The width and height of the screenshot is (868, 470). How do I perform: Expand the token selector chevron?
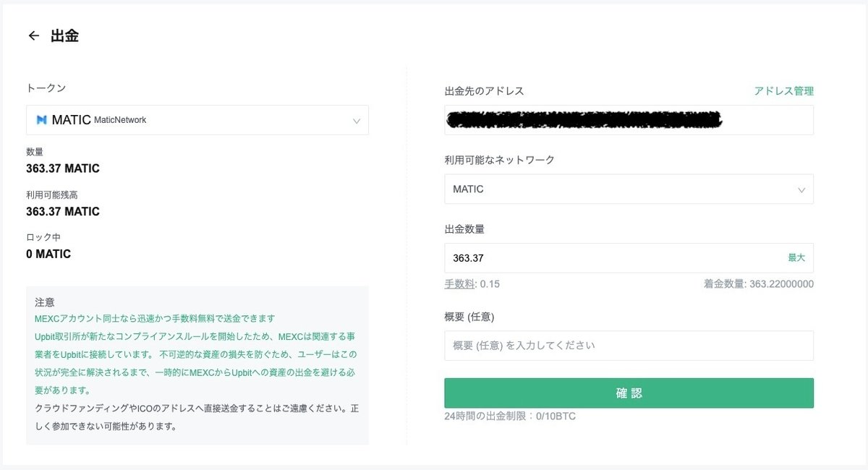click(x=357, y=121)
